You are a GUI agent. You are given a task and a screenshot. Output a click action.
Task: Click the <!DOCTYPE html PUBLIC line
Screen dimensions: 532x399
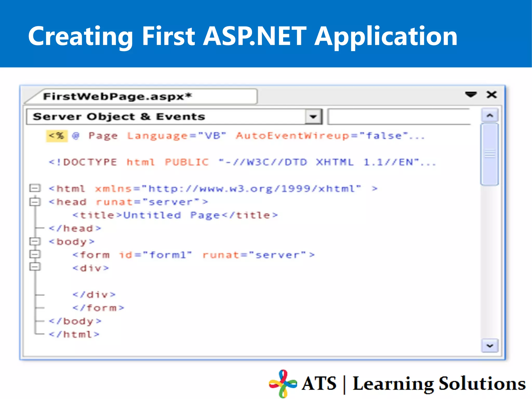(242, 162)
